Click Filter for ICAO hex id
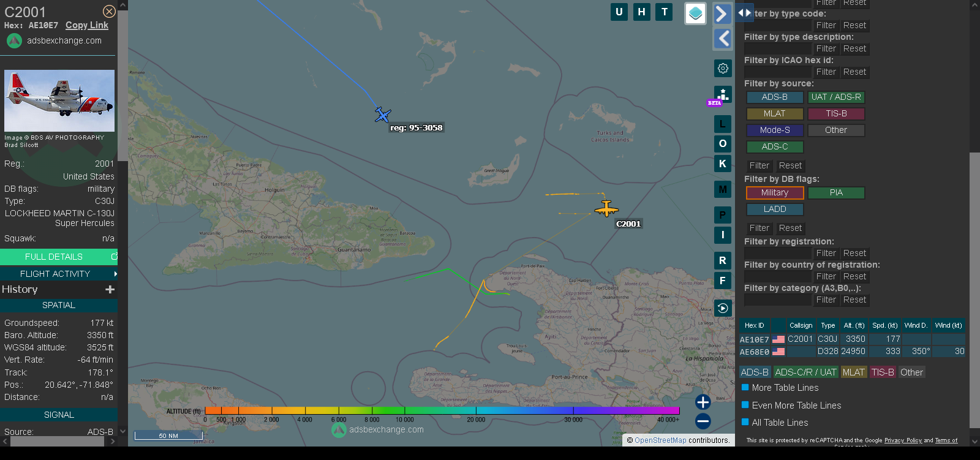980x460 pixels. (826, 72)
